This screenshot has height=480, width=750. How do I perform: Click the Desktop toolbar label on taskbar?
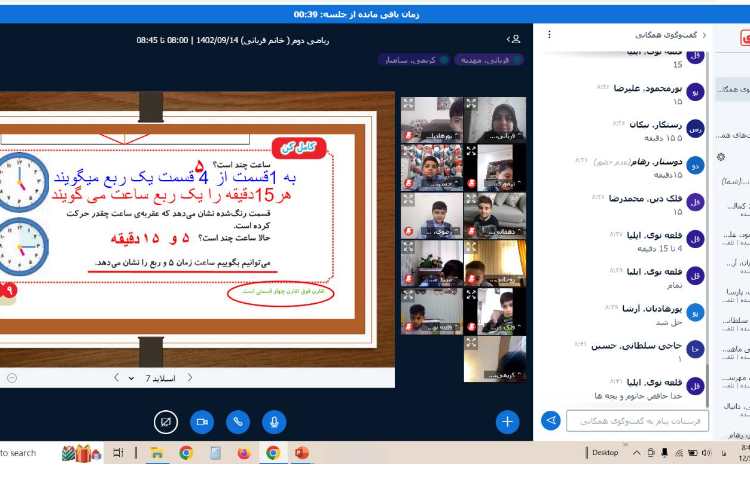[x=605, y=453]
